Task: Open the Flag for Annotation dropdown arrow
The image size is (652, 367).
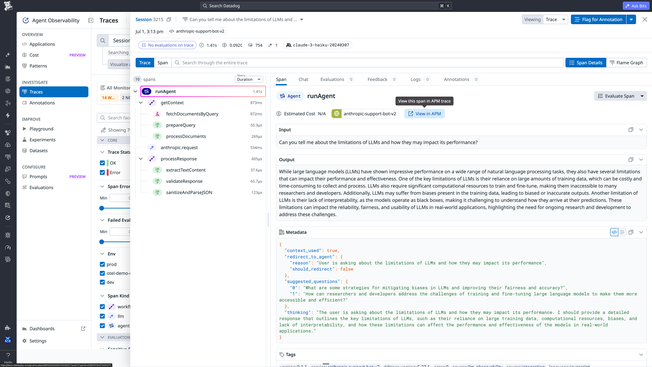Action: (631, 20)
